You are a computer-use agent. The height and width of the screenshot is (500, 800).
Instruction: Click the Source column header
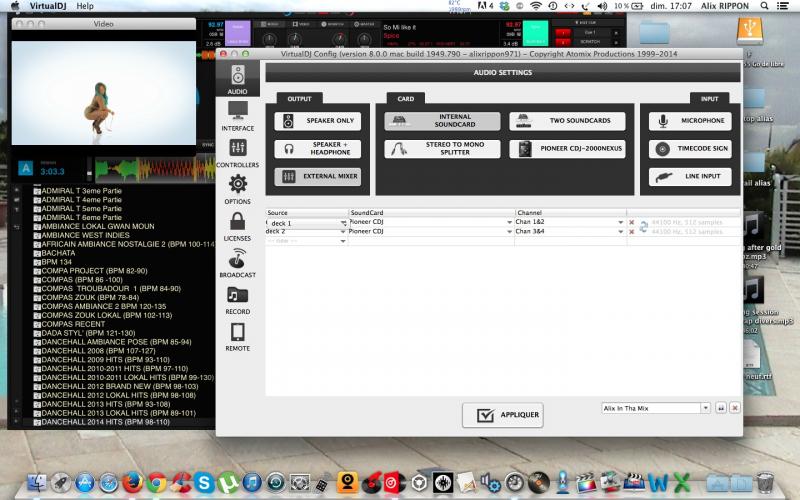307,213
